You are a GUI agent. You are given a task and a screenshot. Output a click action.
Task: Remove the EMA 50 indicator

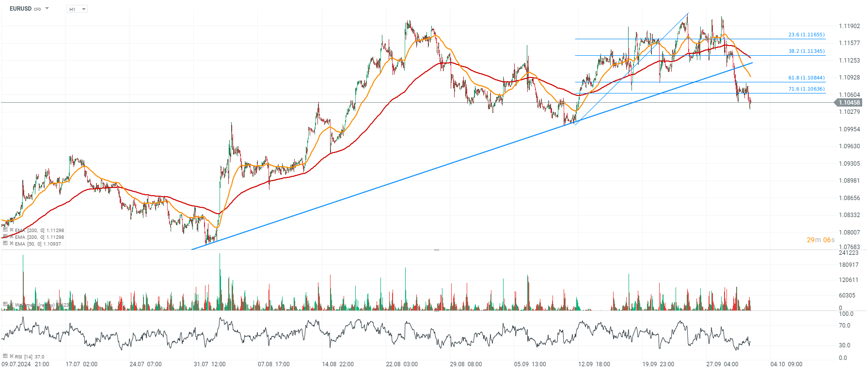[x=11, y=244]
